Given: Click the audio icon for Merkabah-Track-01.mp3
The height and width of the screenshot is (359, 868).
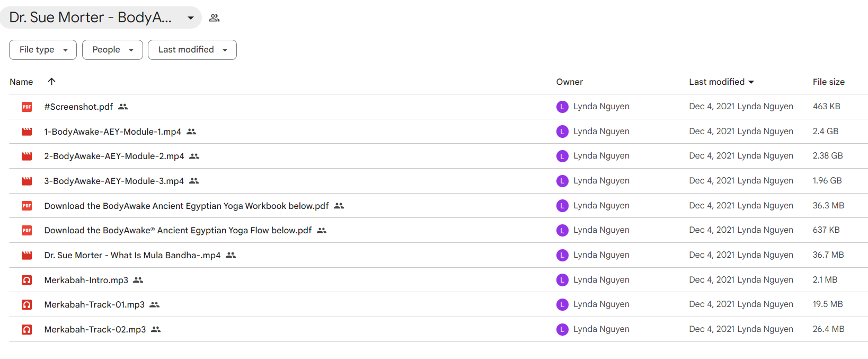Looking at the screenshot, I should pyautogui.click(x=27, y=304).
